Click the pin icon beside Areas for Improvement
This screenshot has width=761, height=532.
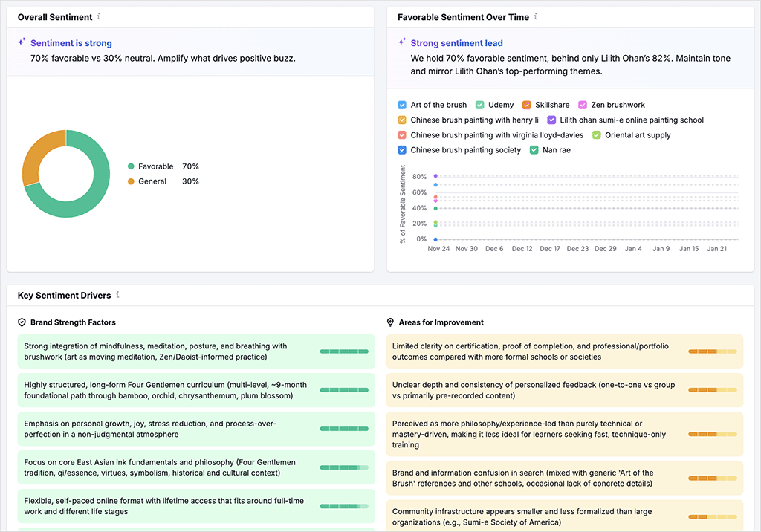(x=390, y=322)
